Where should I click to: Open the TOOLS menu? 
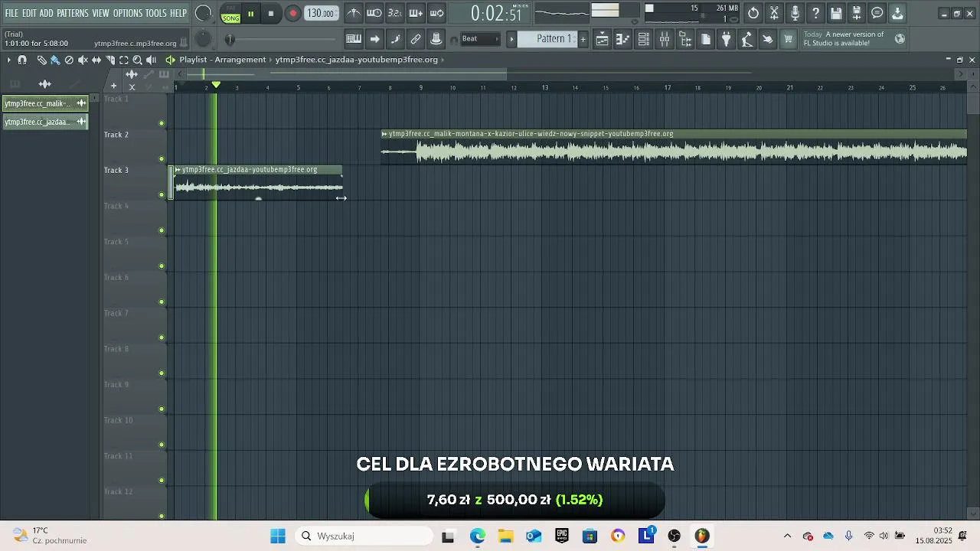click(156, 13)
